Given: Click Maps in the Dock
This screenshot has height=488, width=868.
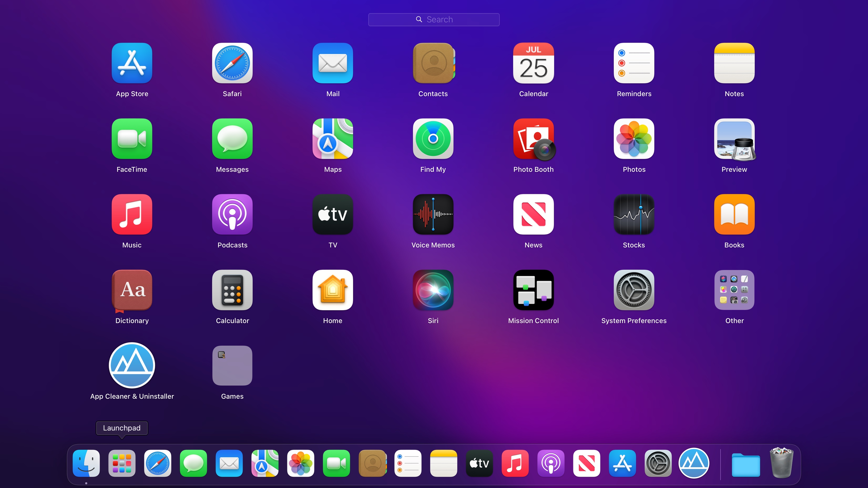Looking at the screenshot, I should click(x=265, y=463).
